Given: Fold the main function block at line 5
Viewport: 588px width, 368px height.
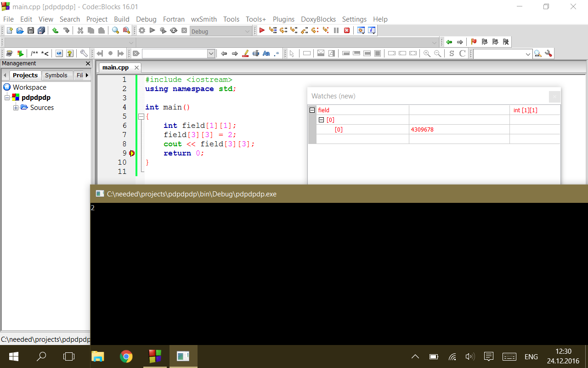Looking at the screenshot, I should point(141,116).
